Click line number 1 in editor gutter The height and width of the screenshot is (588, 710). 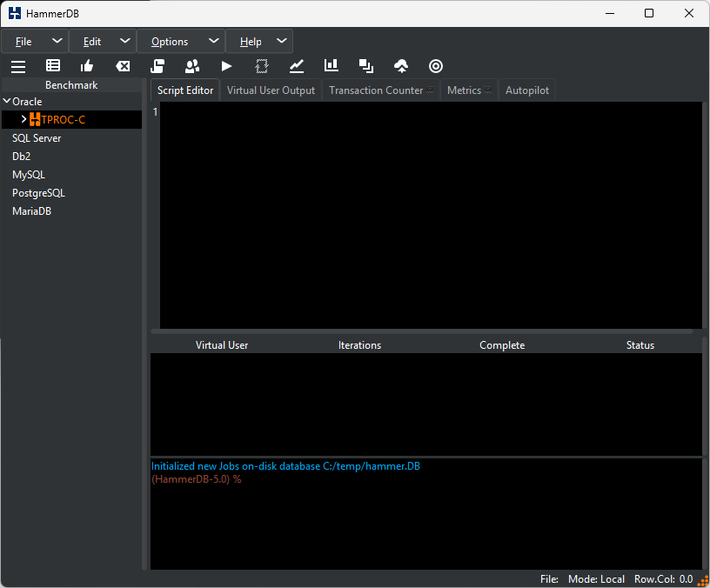(155, 111)
